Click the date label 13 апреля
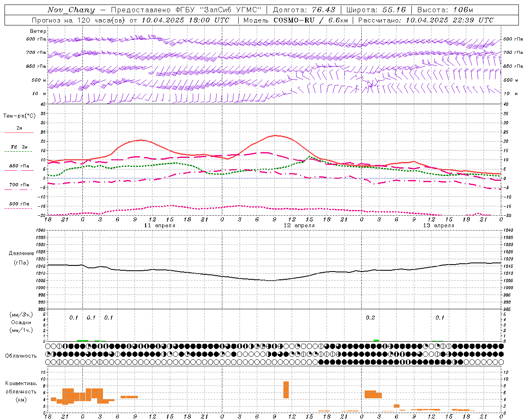 coord(438,225)
